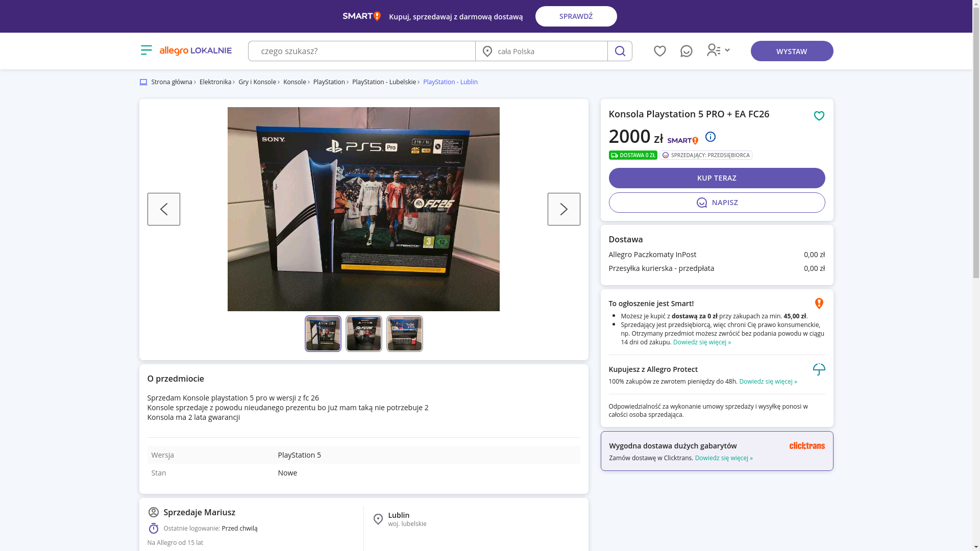This screenshot has width=980, height=551.
Task: Open Konsole breadcrumb
Action: pyautogui.click(x=295, y=82)
